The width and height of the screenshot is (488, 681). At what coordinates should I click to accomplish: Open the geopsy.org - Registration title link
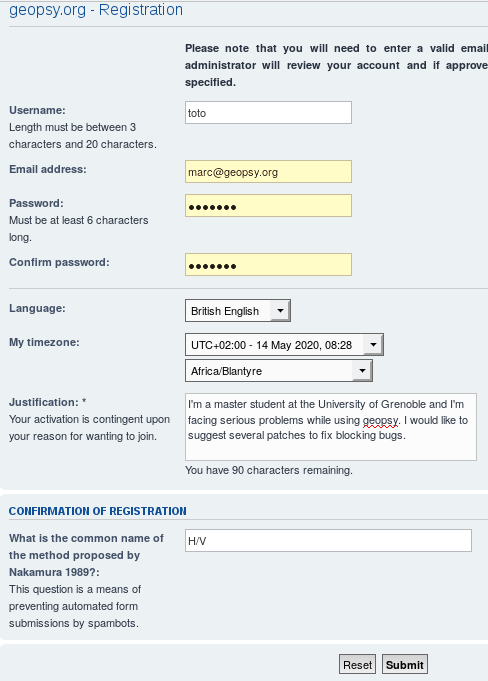[x=96, y=10]
